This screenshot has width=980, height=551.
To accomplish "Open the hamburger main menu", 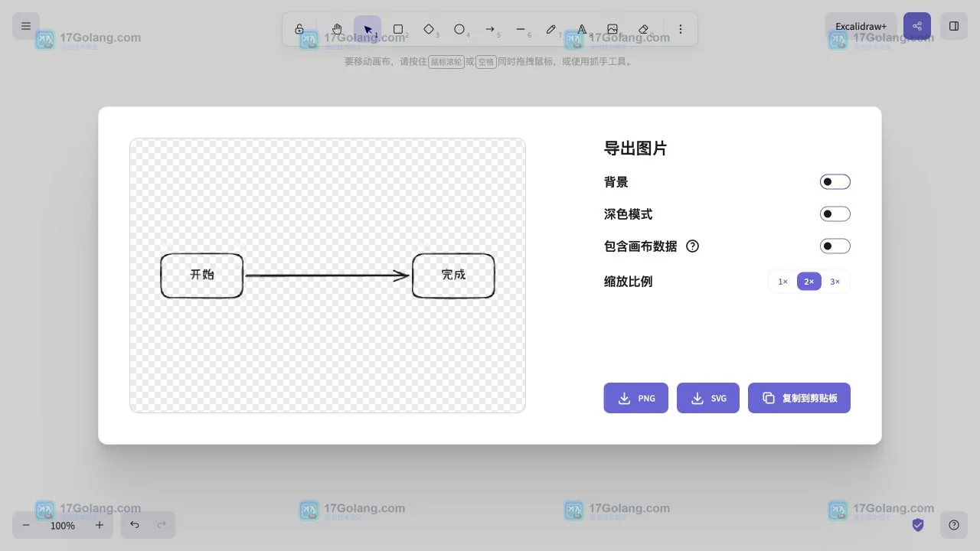I will [x=26, y=26].
